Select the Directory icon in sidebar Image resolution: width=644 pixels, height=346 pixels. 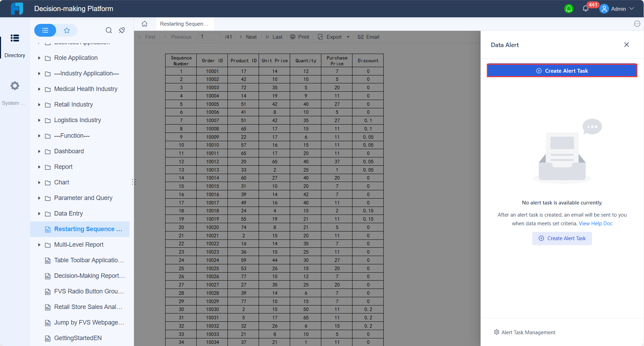(x=15, y=38)
